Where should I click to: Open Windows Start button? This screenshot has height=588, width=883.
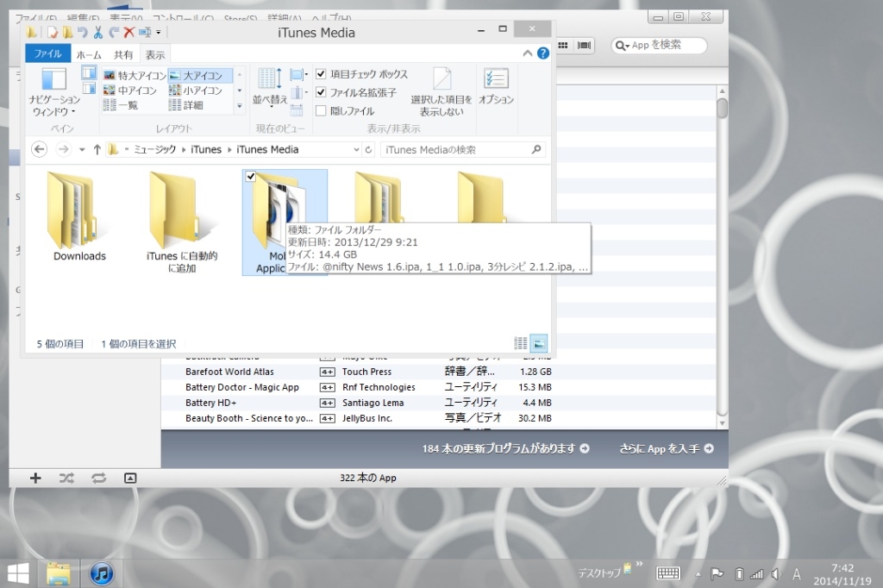pyautogui.click(x=18, y=574)
